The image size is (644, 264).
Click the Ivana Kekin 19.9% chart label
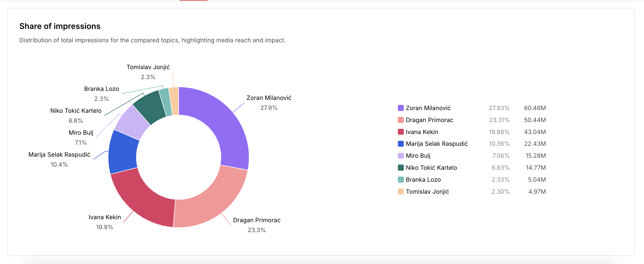pos(105,222)
